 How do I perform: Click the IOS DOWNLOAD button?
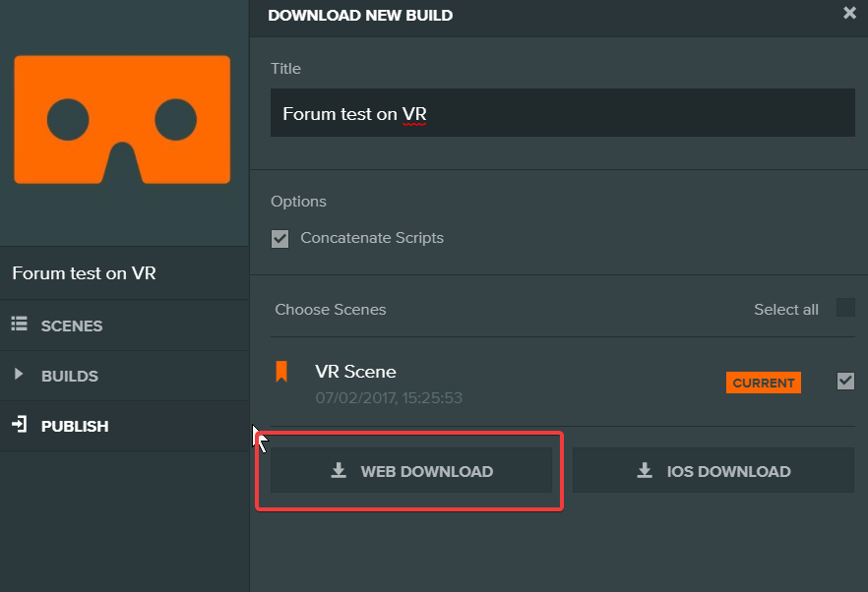pos(713,470)
